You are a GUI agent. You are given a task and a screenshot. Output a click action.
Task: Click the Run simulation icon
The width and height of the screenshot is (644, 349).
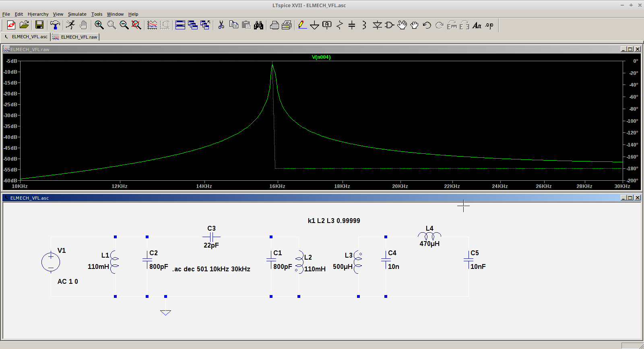(x=70, y=25)
